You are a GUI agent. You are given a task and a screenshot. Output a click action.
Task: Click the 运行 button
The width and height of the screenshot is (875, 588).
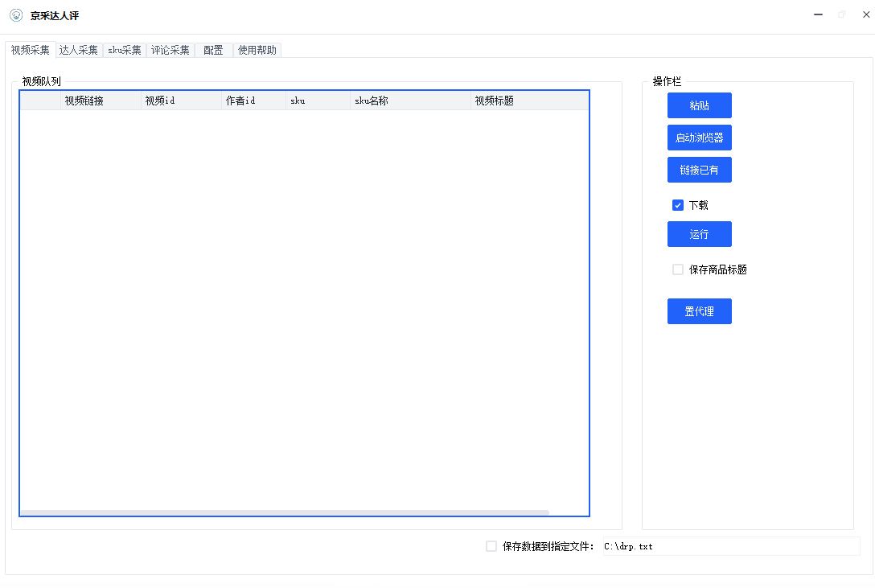coord(699,234)
